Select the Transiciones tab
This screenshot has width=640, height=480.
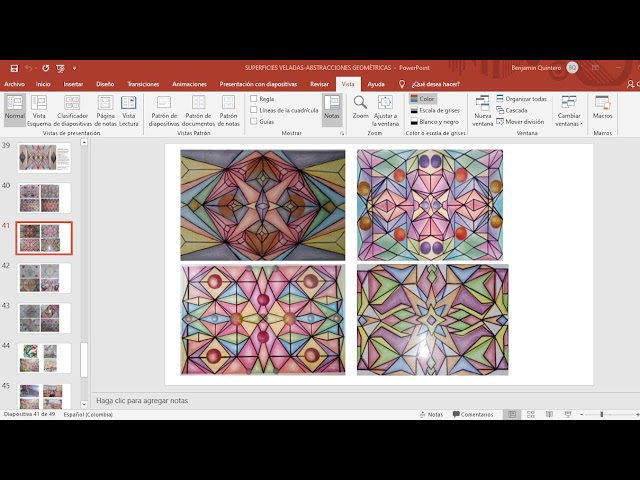tap(143, 84)
